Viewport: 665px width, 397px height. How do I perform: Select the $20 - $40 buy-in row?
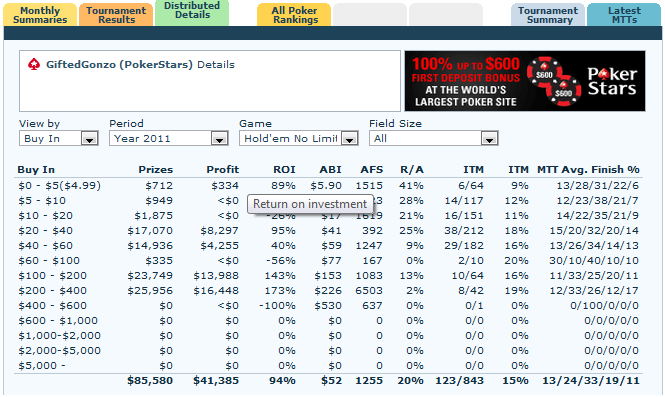point(328,231)
